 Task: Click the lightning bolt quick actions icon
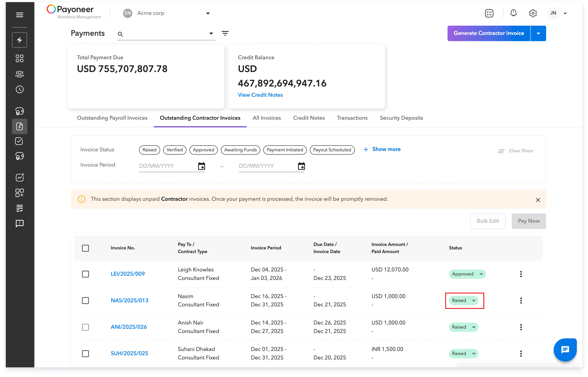[20, 40]
